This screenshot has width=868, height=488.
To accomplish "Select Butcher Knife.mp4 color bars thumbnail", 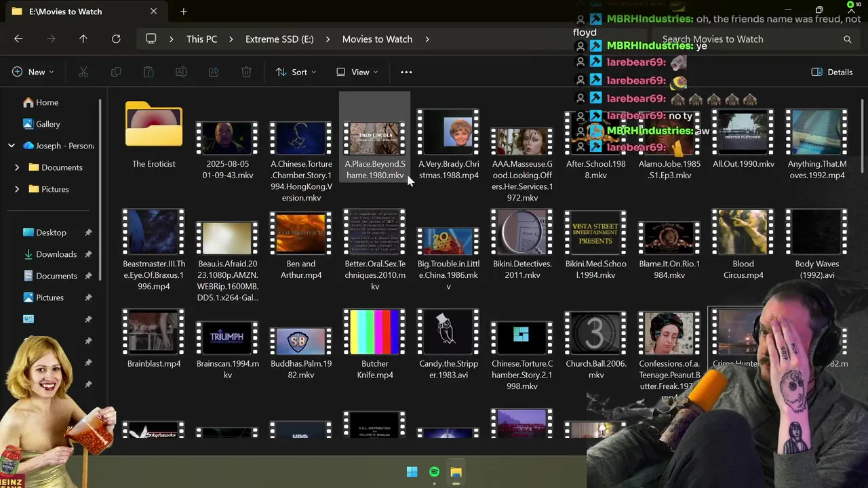I will pos(374,331).
